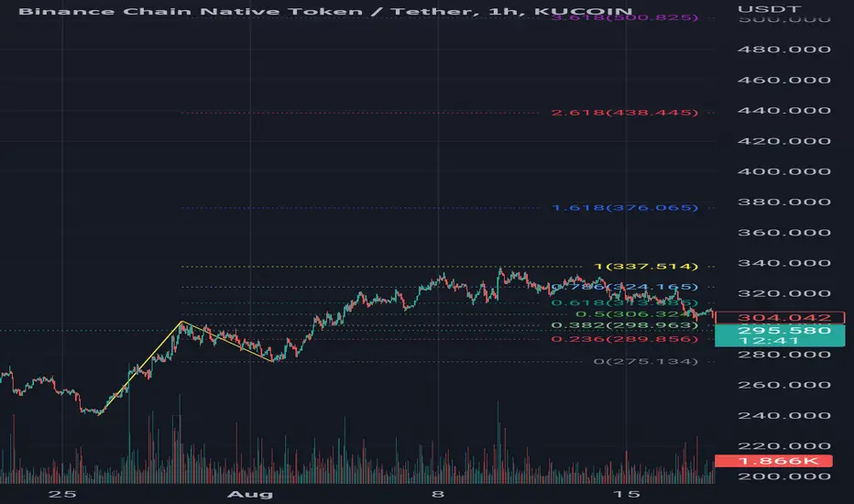The height and width of the screenshot is (504, 854).
Task: Click the 15 date label on time axis
Action: click(627, 495)
